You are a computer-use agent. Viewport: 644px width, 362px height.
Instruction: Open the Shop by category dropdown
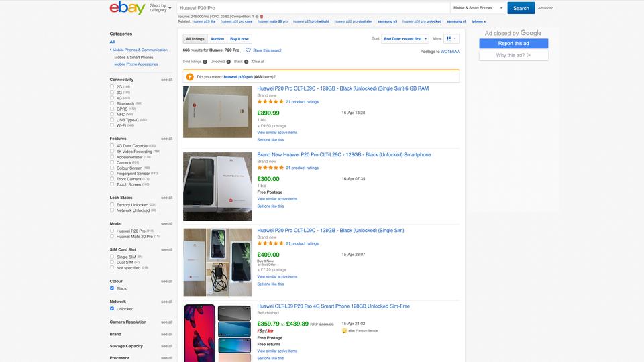point(160,8)
